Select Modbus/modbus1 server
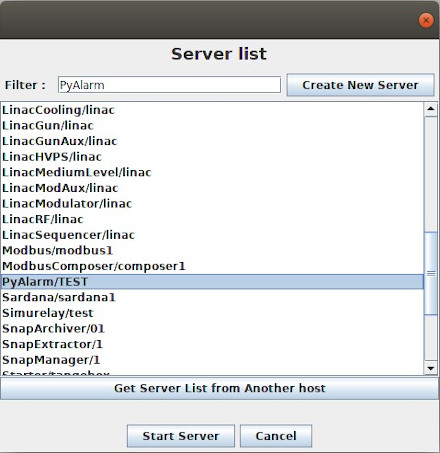Screen dimensions: 440x453 tap(212, 251)
